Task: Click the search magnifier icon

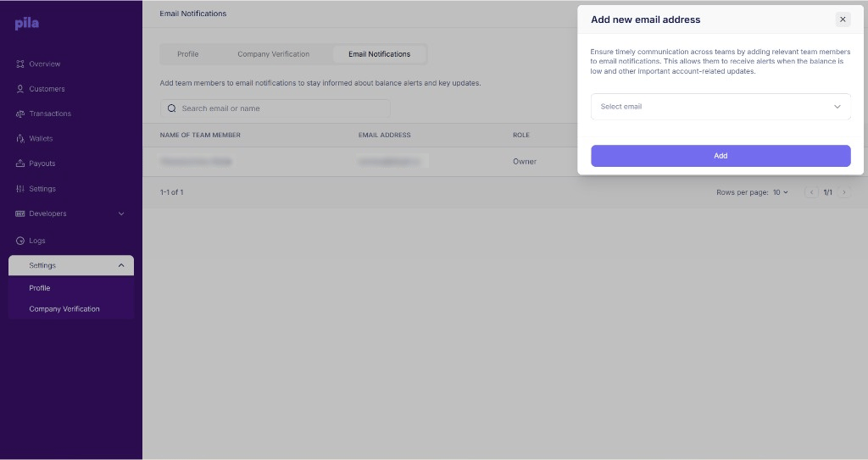Action: point(171,108)
